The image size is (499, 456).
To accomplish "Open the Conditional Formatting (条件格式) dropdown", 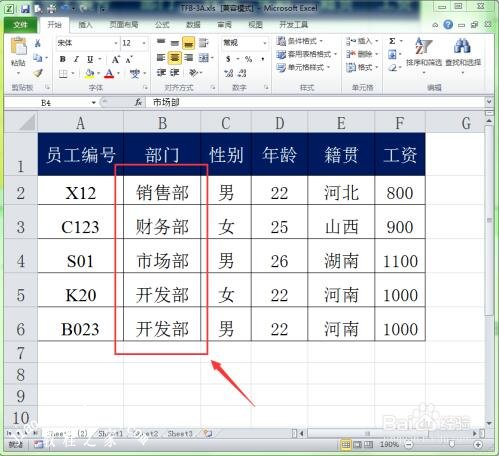I will (300, 41).
